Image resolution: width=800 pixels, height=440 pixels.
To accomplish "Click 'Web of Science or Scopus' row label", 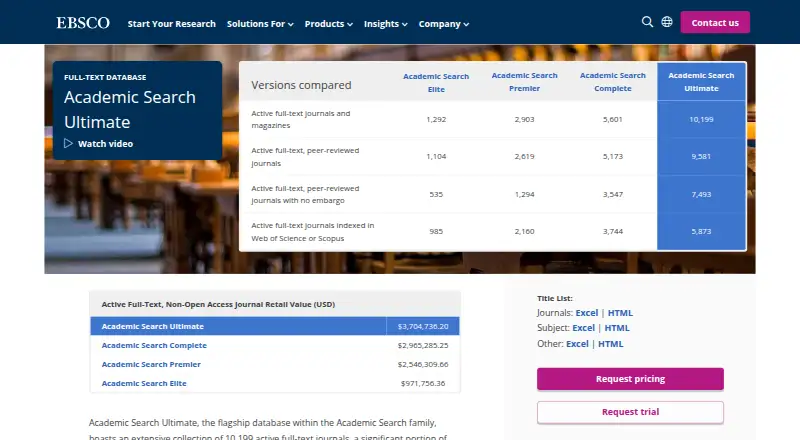I will tap(297, 238).
